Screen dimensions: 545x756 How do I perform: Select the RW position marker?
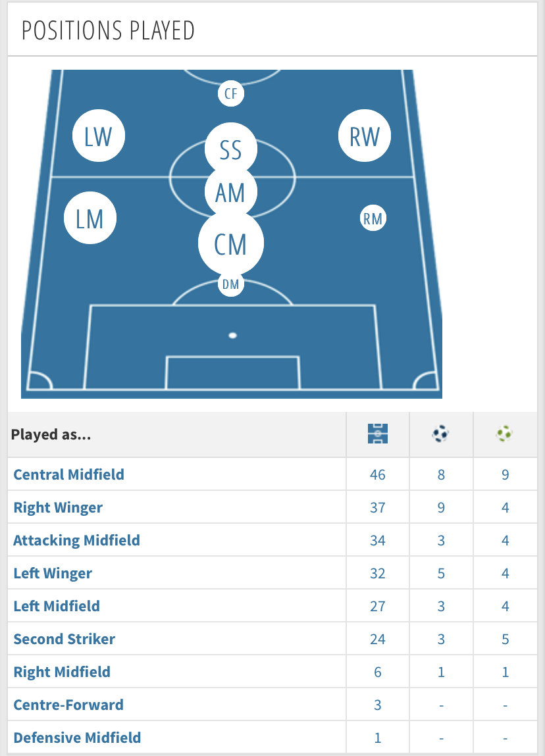pos(365,136)
